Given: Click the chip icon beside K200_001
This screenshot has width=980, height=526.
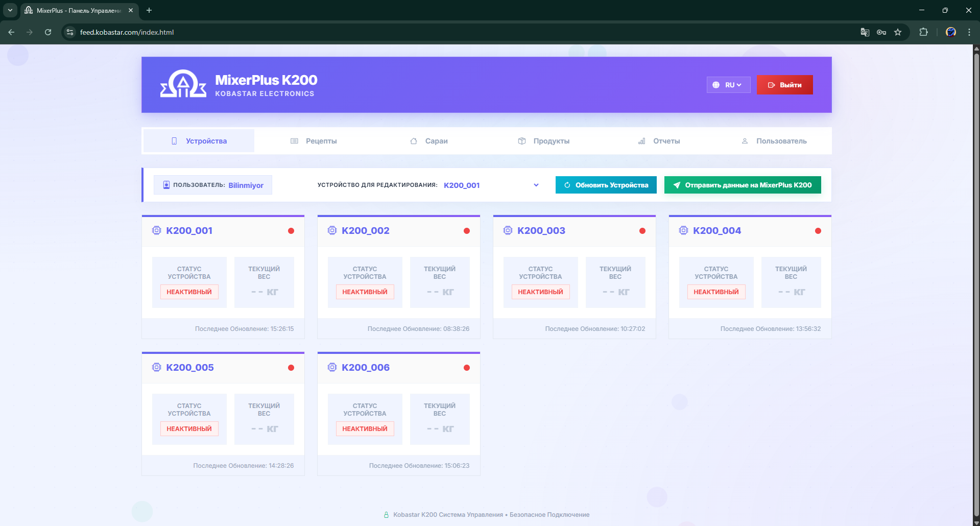Looking at the screenshot, I should tap(157, 231).
